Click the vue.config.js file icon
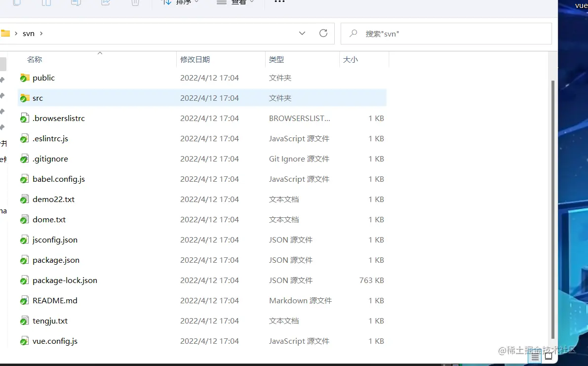The image size is (588, 366). 24,341
